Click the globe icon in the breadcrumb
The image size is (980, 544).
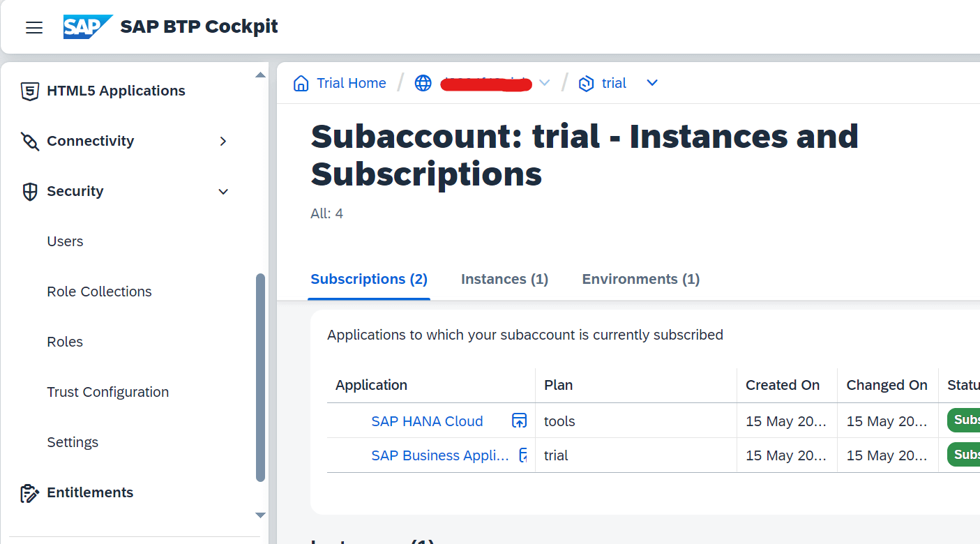pos(423,82)
